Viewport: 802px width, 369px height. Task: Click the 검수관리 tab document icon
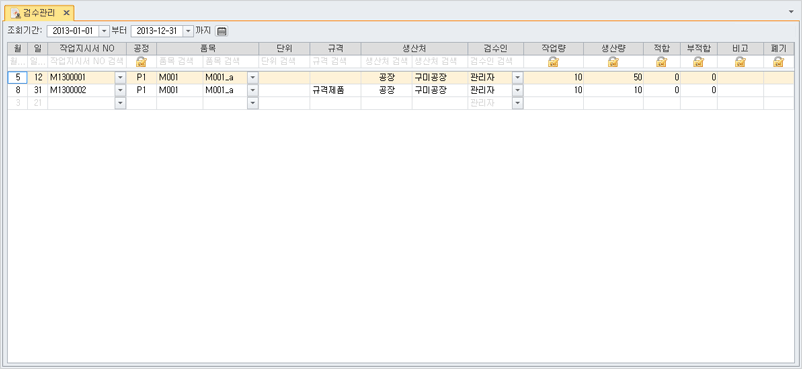pyautogui.click(x=15, y=12)
